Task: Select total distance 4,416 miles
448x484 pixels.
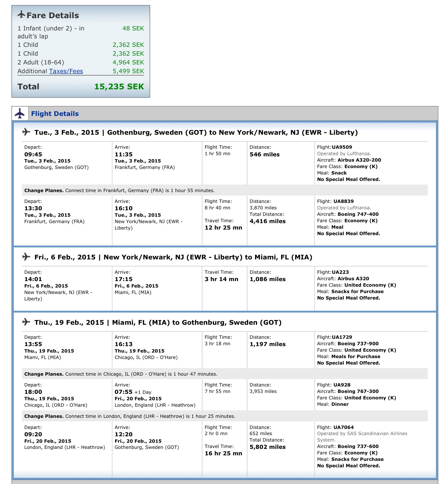Action: tap(268, 221)
